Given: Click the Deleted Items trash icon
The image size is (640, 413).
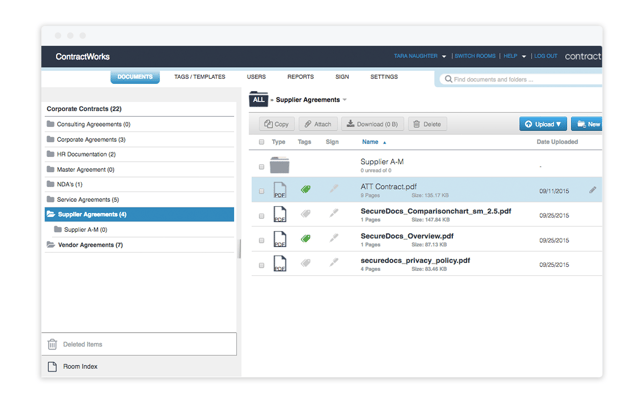Looking at the screenshot, I should pos(52,344).
